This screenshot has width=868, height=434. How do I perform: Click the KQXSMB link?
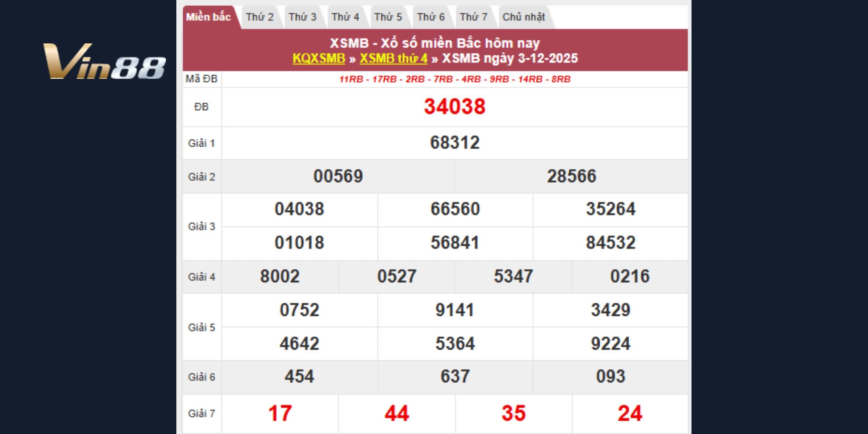319,58
